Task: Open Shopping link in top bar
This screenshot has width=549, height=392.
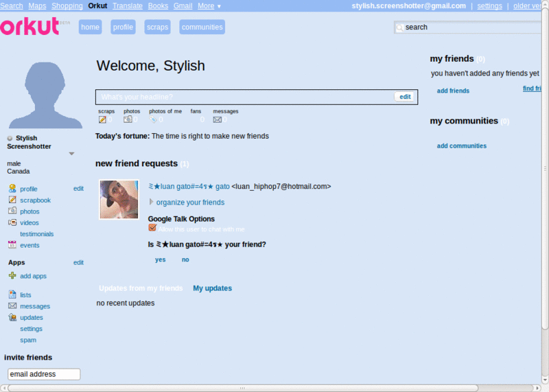Action: [67, 6]
